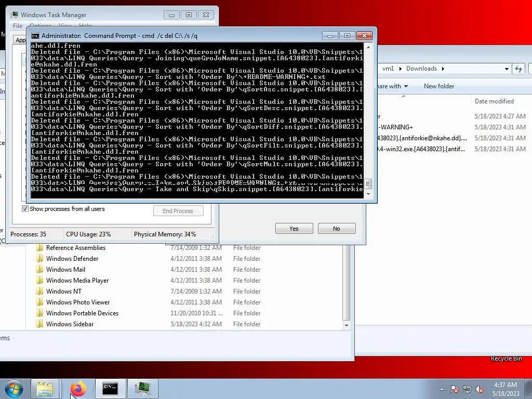Click New folder in Downloads toolbar
This screenshot has width=532, height=399.
[438, 86]
